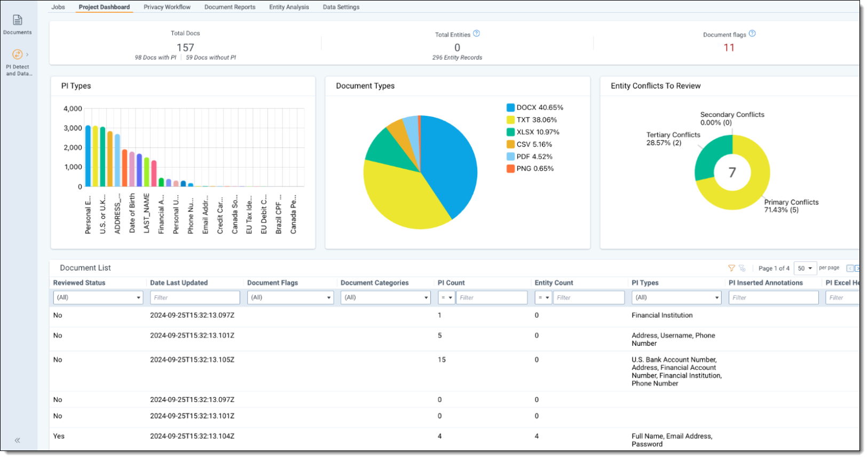Open Document Categories (All) filter dropdown
This screenshot has width=868, height=459.
click(x=385, y=297)
